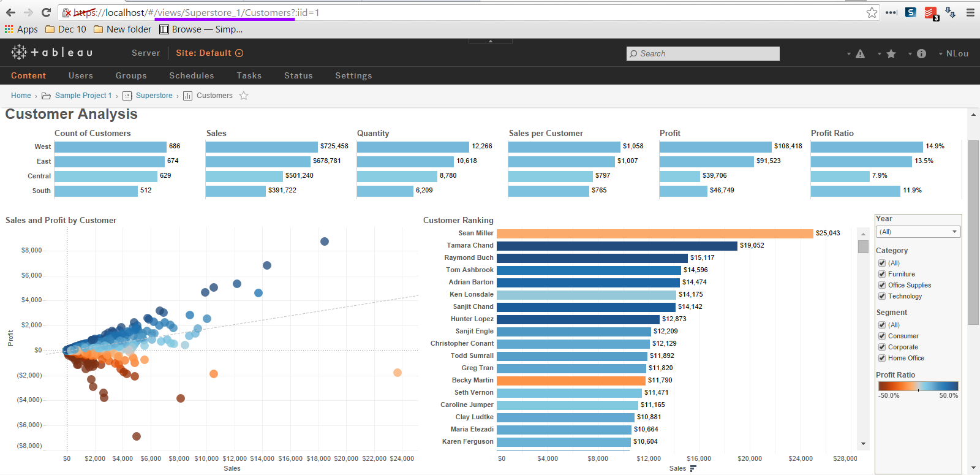This screenshot has height=475, width=980.
Task: Click the blue S extension icon
Action: click(x=911, y=12)
